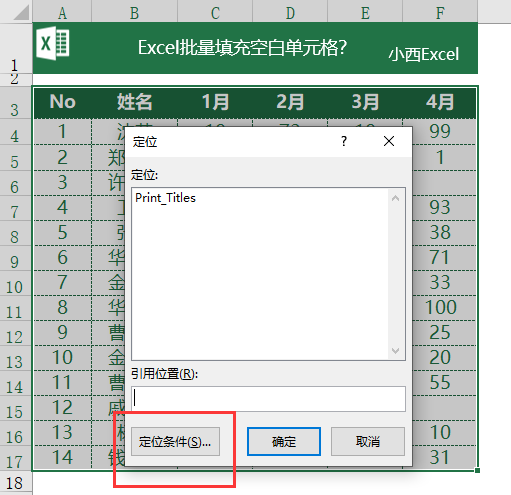Select column A header
511x495 pixels.
point(62,12)
